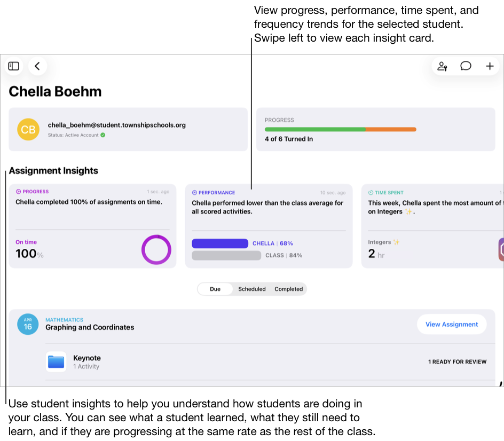Click the 4 of 6 Turned In progress bar
Screen dimensions: 504x441
tap(340, 129)
